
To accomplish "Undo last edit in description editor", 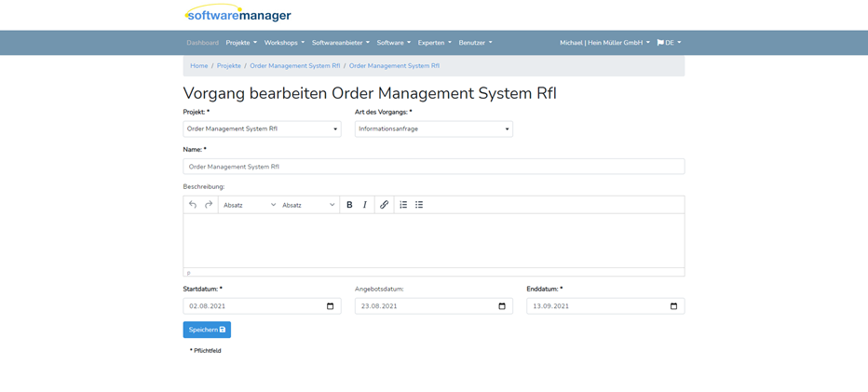I will (193, 205).
